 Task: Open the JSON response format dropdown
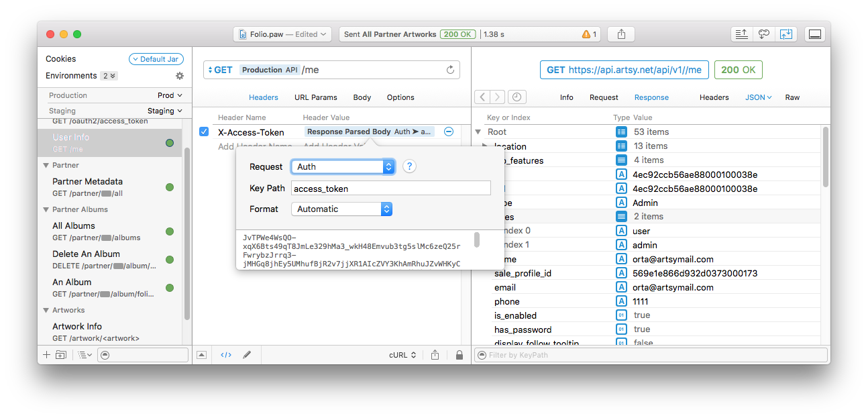click(759, 97)
